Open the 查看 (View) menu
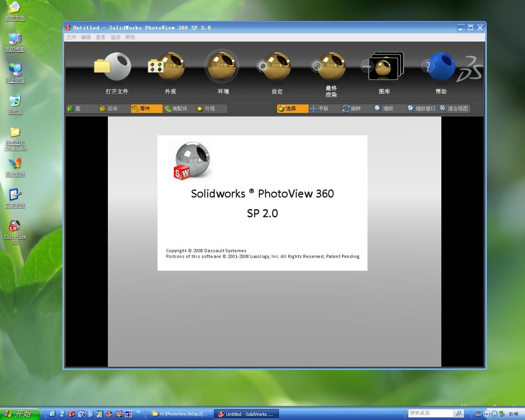 pyautogui.click(x=101, y=37)
